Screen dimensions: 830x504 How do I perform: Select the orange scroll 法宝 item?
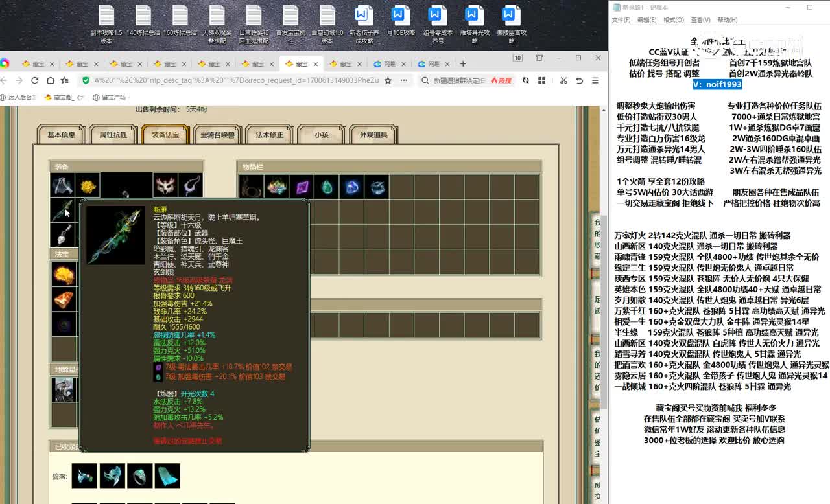(x=64, y=299)
